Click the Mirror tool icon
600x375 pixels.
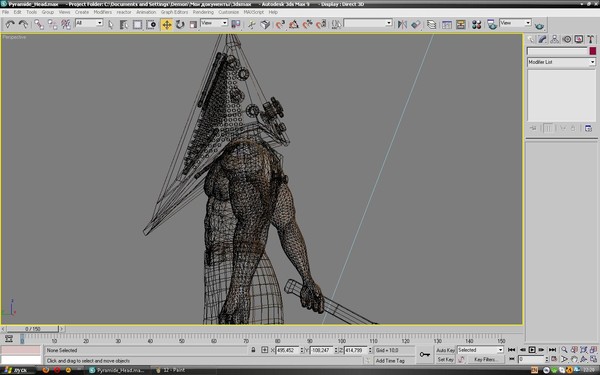402,24
